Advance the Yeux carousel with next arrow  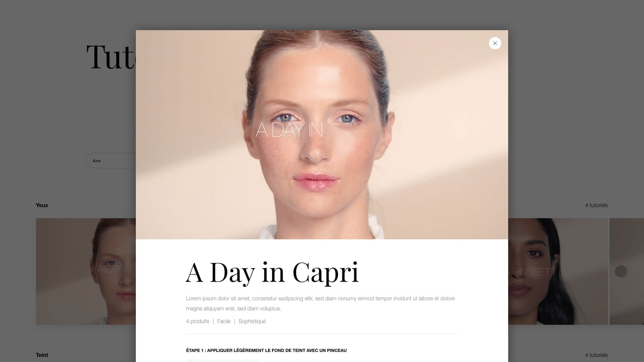(621, 271)
